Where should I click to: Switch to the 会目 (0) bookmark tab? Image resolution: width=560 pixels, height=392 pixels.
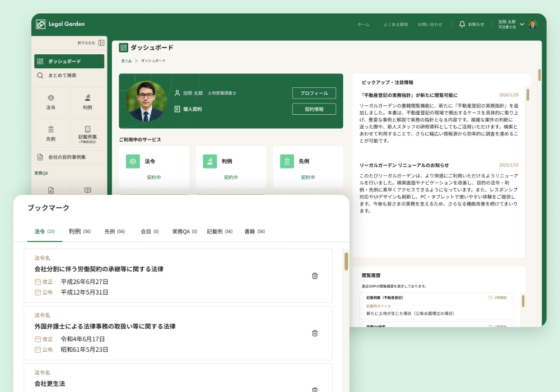pyautogui.click(x=150, y=232)
